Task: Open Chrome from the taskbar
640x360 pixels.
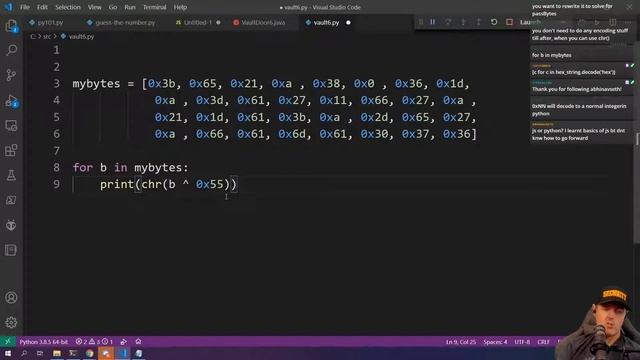Action: click(89, 353)
